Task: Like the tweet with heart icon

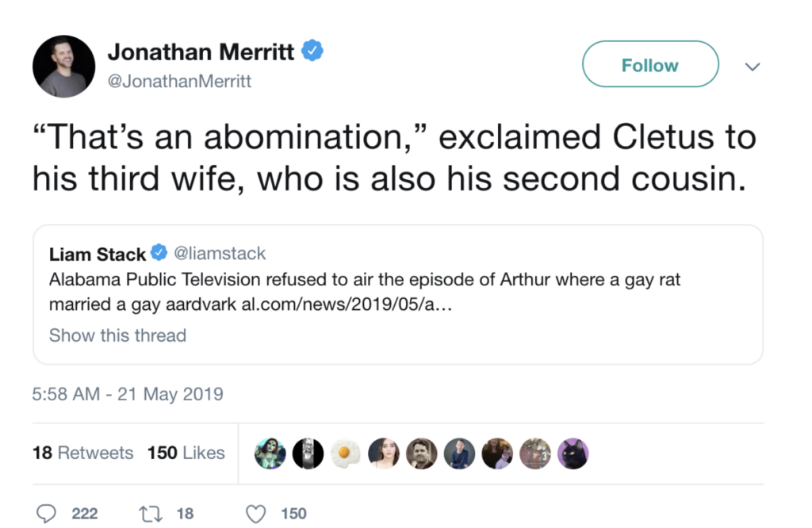Action: click(x=255, y=514)
